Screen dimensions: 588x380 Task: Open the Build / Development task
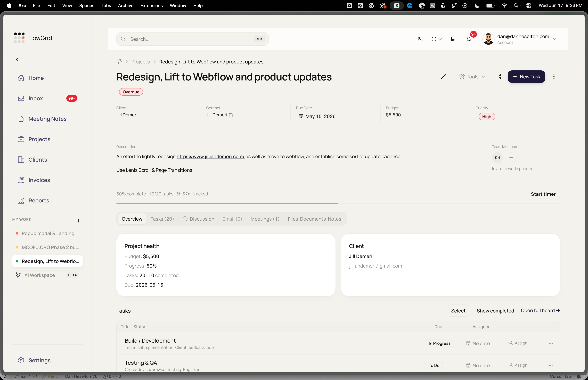(150, 341)
